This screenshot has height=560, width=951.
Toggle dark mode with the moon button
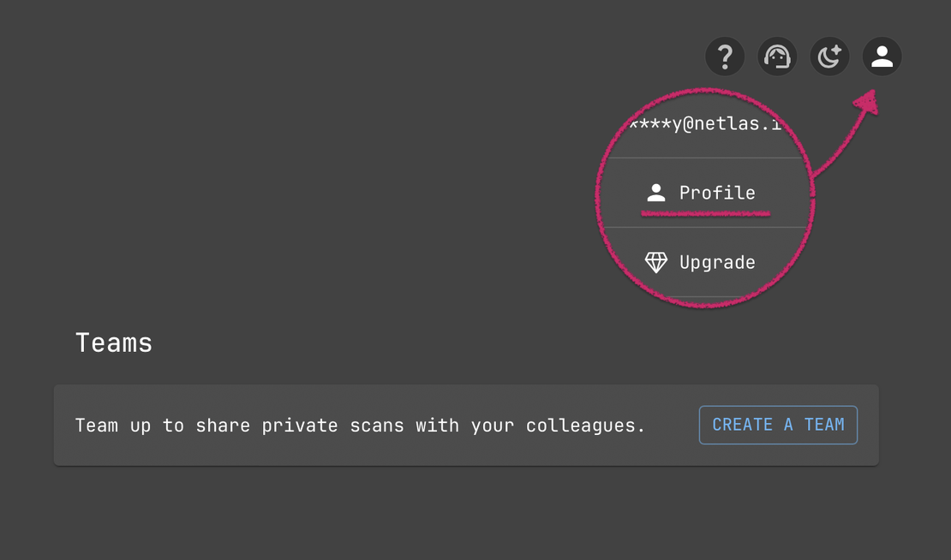[x=829, y=56]
